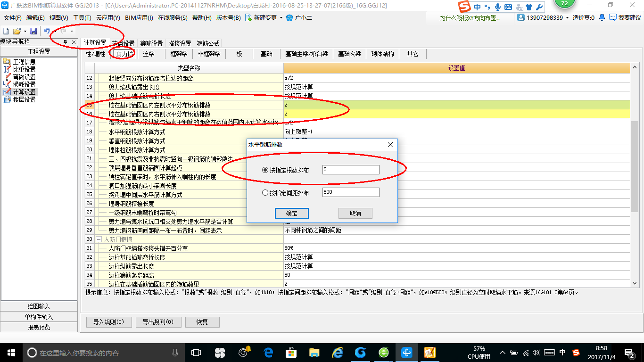Screen dimensions: 644x362
Task: Switch to the 箍筋设置 tab
Action: [151, 43]
